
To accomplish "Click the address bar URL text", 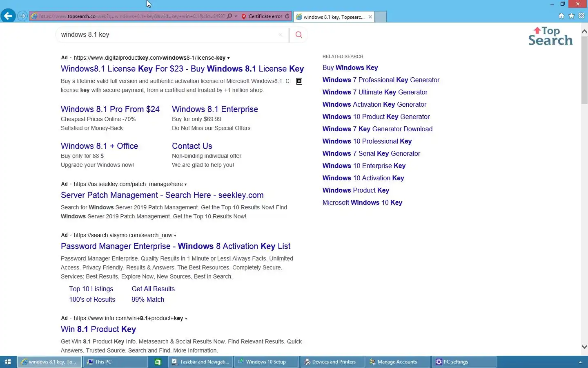I will pos(131,16).
